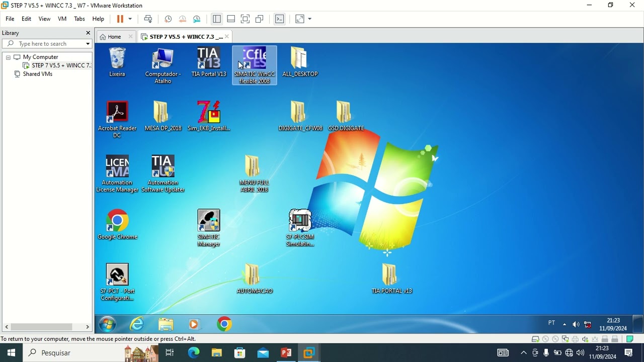Viewport: 644px width, 362px height.
Task: Open S7-PCT Port Configuration shortcut
Action: coord(117,283)
